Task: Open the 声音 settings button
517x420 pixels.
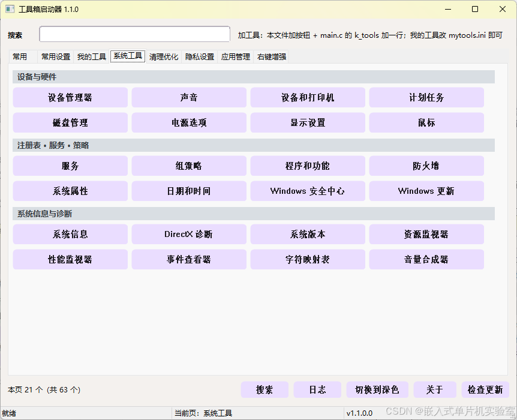Action: (189, 97)
